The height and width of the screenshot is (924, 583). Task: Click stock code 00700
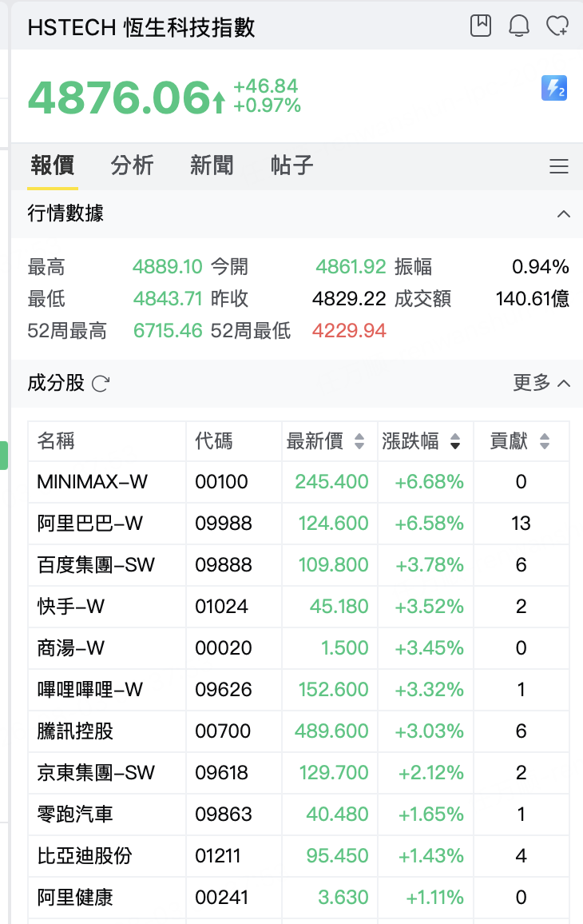click(223, 731)
